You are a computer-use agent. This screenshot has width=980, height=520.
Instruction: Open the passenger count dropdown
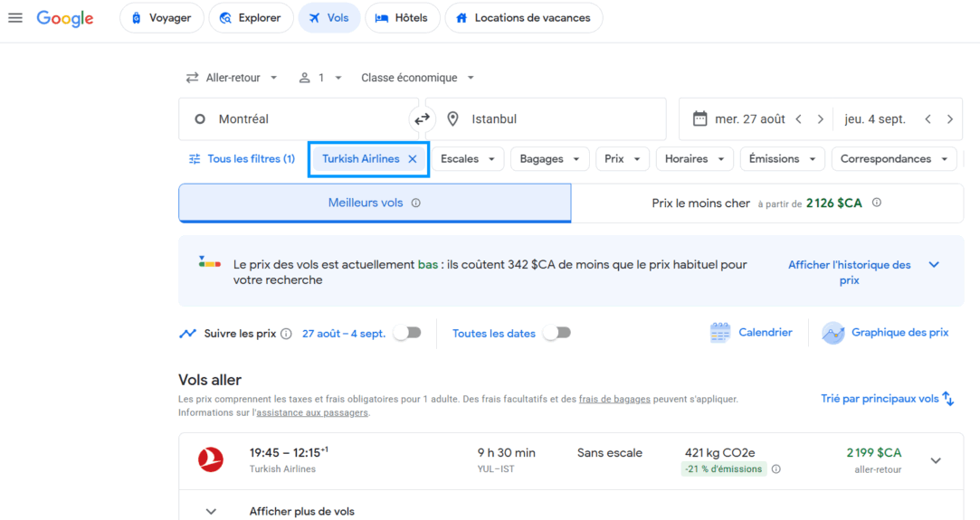coord(320,78)
